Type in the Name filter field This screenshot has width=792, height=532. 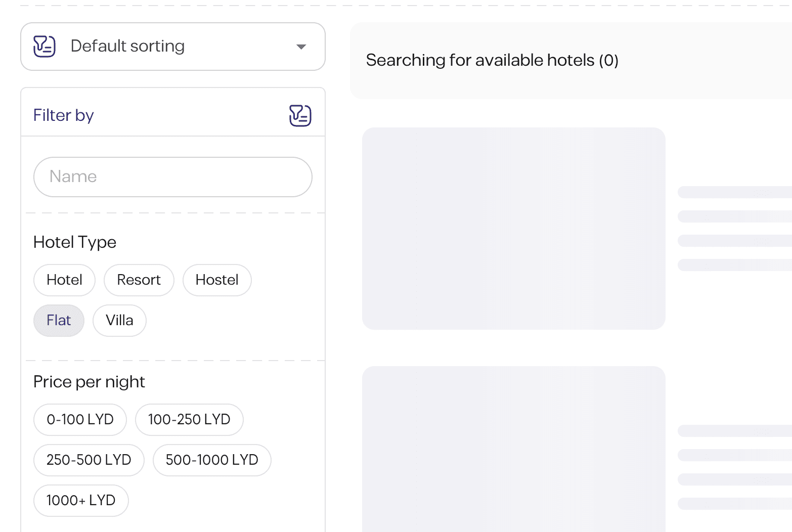tap(172, 177)
